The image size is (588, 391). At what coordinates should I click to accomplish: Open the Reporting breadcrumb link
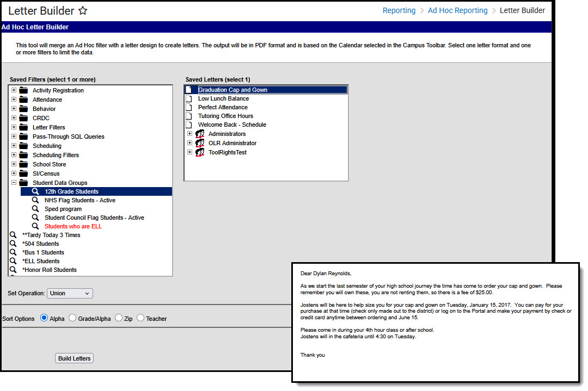(399, 10)
